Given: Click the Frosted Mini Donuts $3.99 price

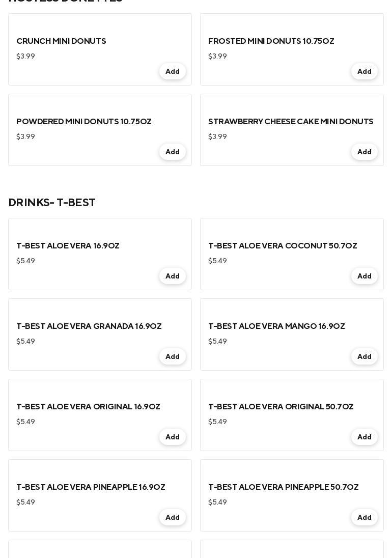Looking at the screenshot, I should tap(217, 57).
